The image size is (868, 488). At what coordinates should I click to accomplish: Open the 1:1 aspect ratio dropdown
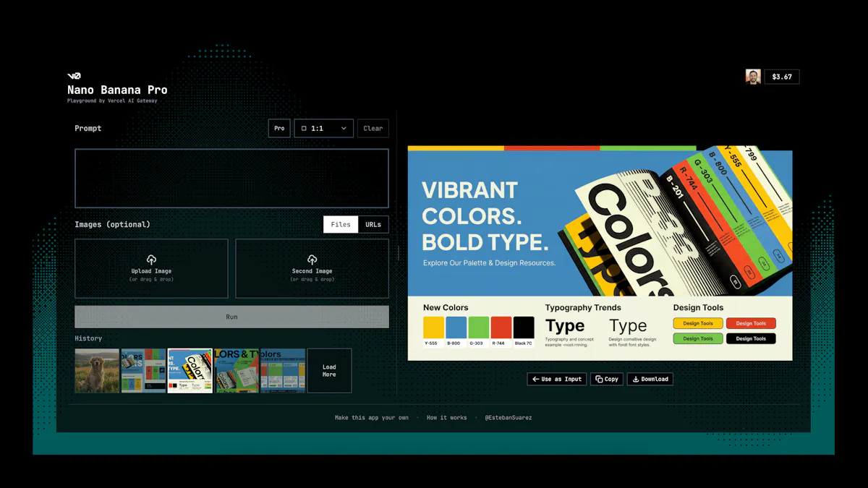[x=324, y=129]
